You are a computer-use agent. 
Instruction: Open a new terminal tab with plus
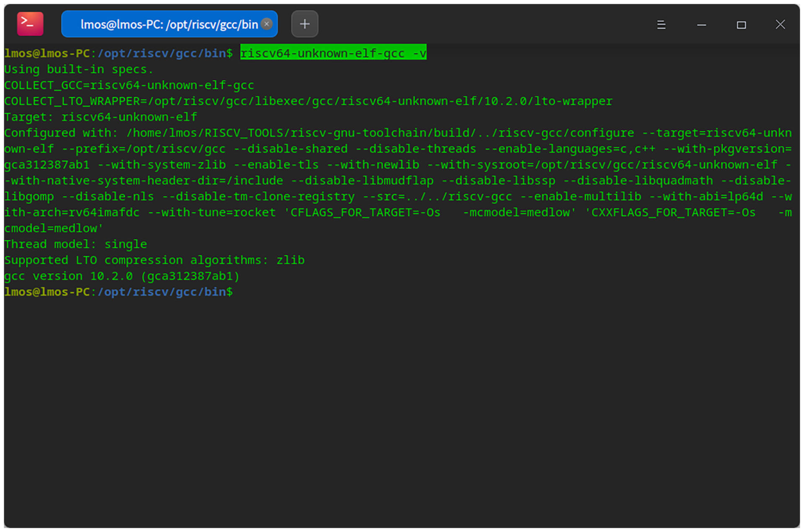304,24
